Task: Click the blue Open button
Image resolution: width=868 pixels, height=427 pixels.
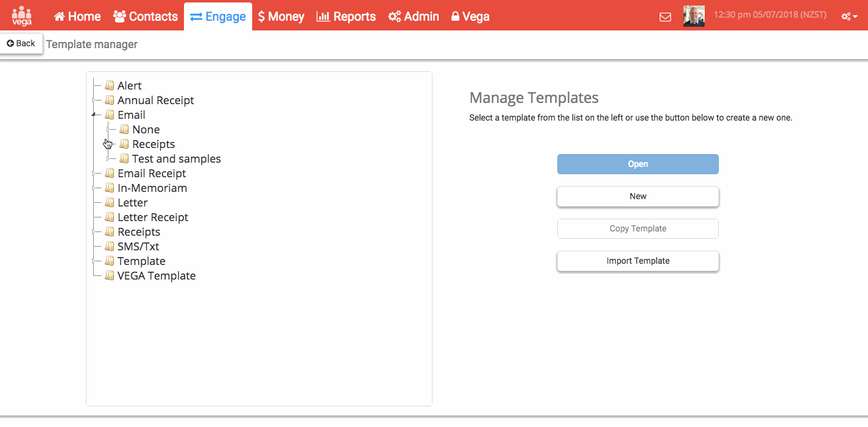Action: pyautogui.click(x=638, y=164)
